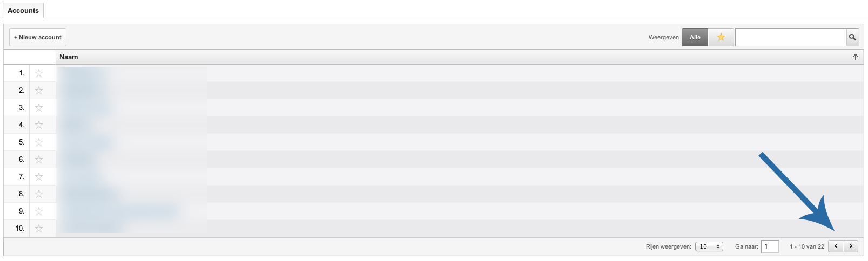Viewport: 868px width, 261px height.
Task: Open Rijen weergeven rows dropdown
Action: pos(709,246)
